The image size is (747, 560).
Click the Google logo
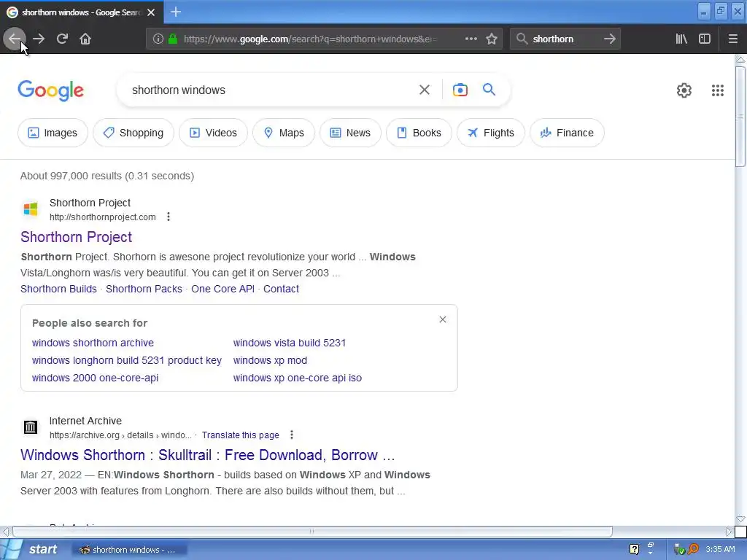tap(50, 90)
